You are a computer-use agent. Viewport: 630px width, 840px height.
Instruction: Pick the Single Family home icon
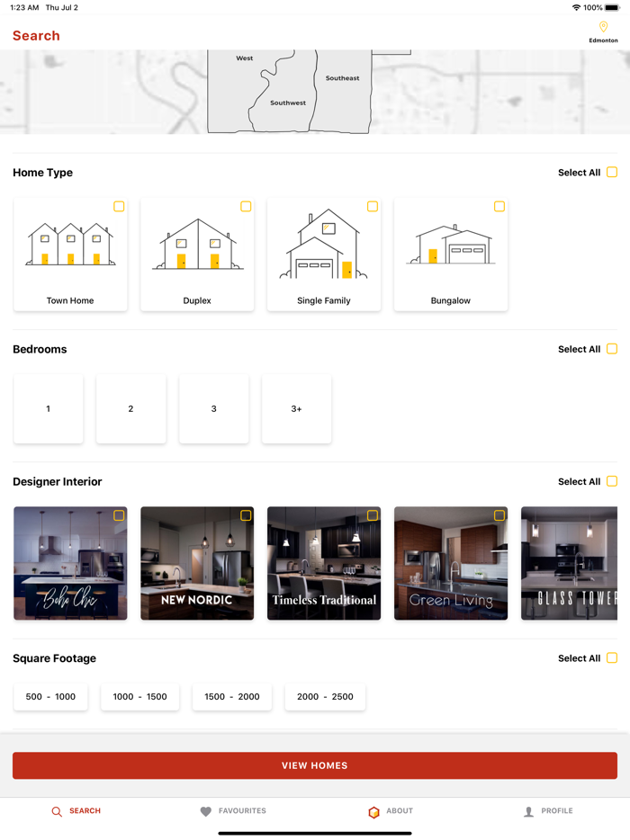pyautogui.click(x=324, y=244)
